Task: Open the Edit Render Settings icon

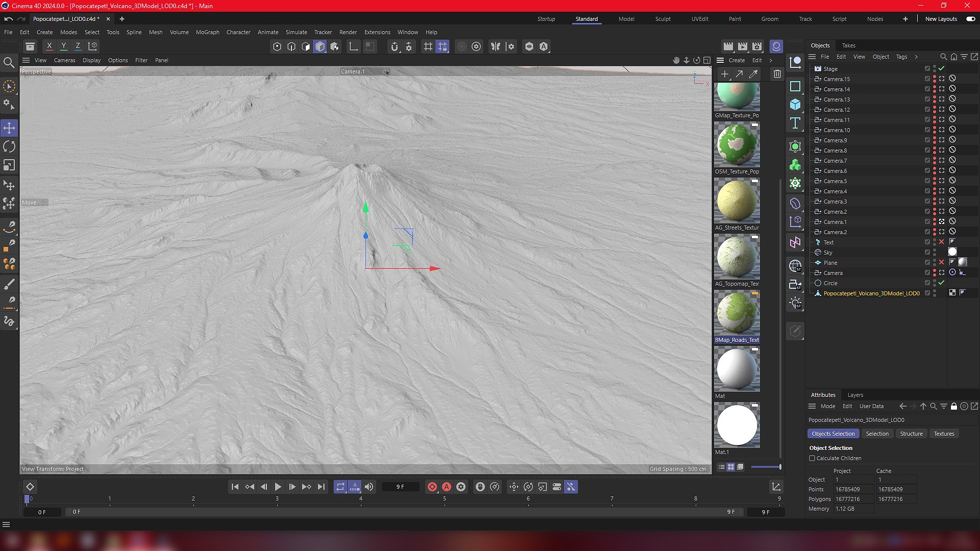Action: (757, 46)
